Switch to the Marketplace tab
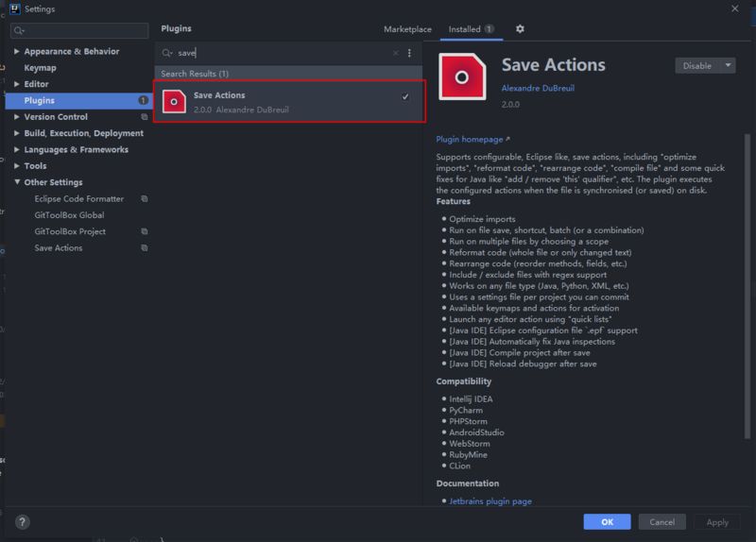756x542 pixels. [x=407, y=29]
